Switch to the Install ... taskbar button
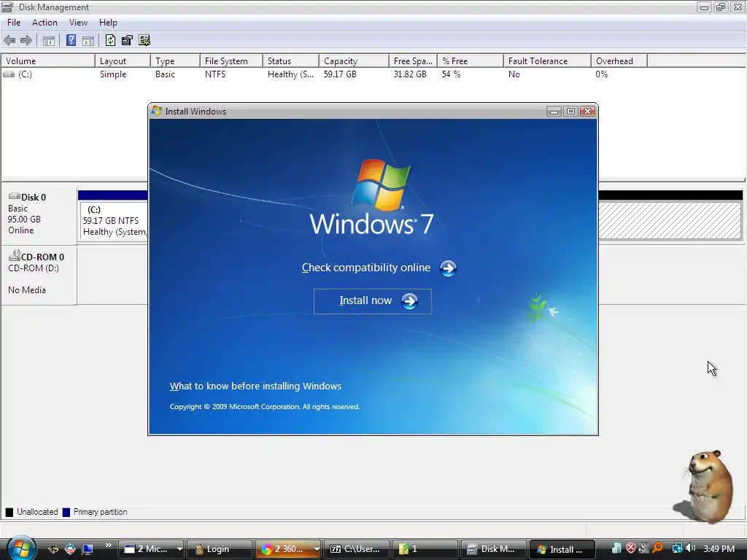The width and height of the screenshot is (747, 560). click(x=562, y=549)
